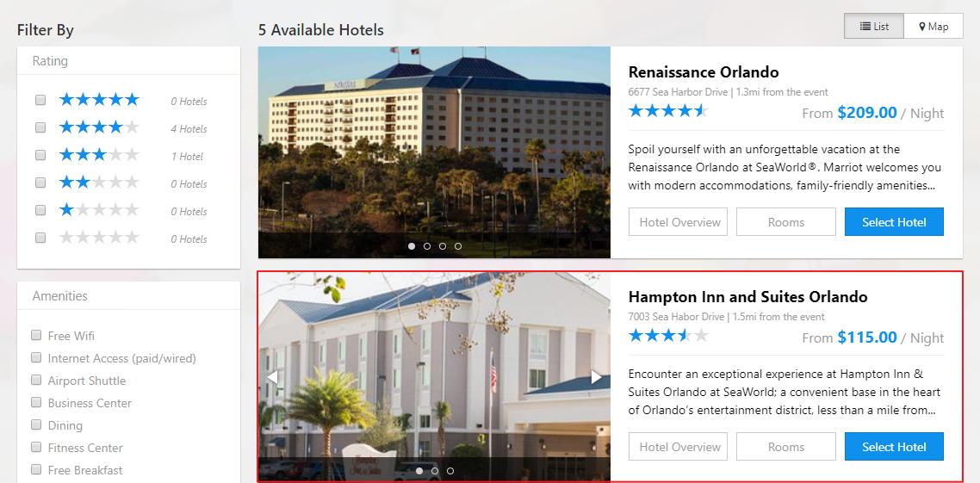Viewport: 980px width, 483px height.
Task: Check the three-star rating filter
Action: coord(40,155)
